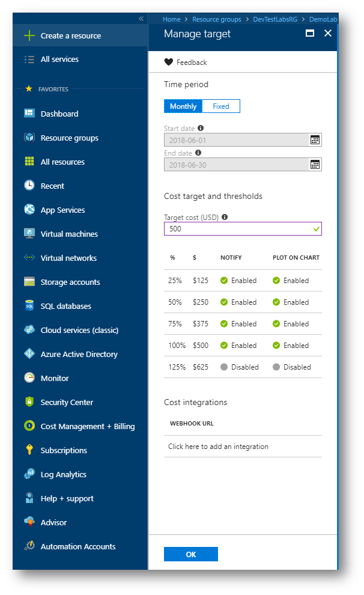Open the End date calendar picker
The image size is (364, 595).
coord(315,165)
